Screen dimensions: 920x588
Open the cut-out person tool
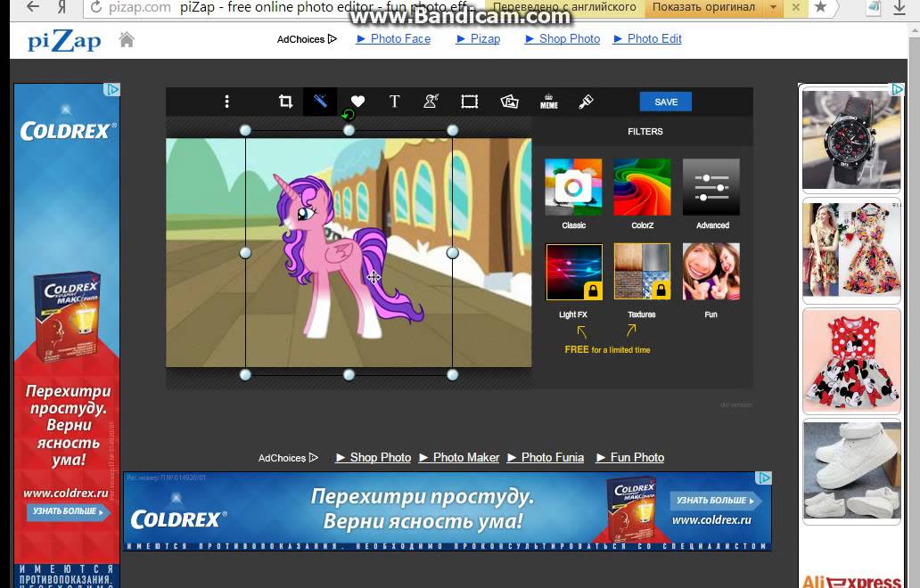[431, 102]
